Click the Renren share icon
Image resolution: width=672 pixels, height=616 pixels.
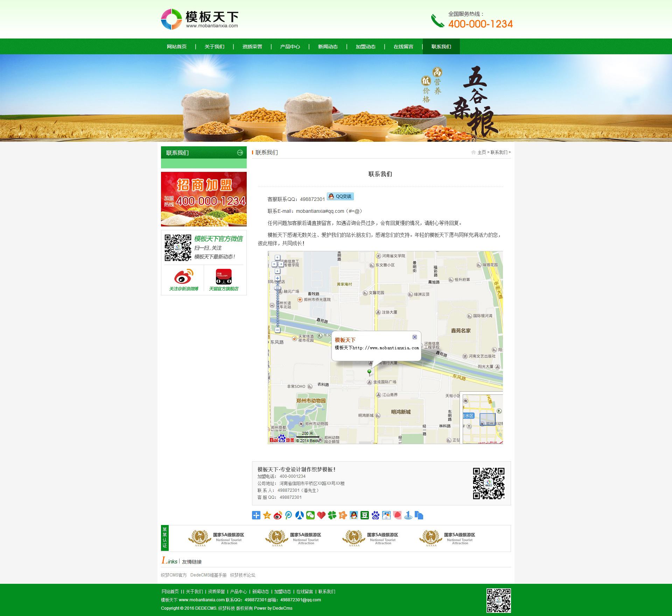click(x=300, y=515)
